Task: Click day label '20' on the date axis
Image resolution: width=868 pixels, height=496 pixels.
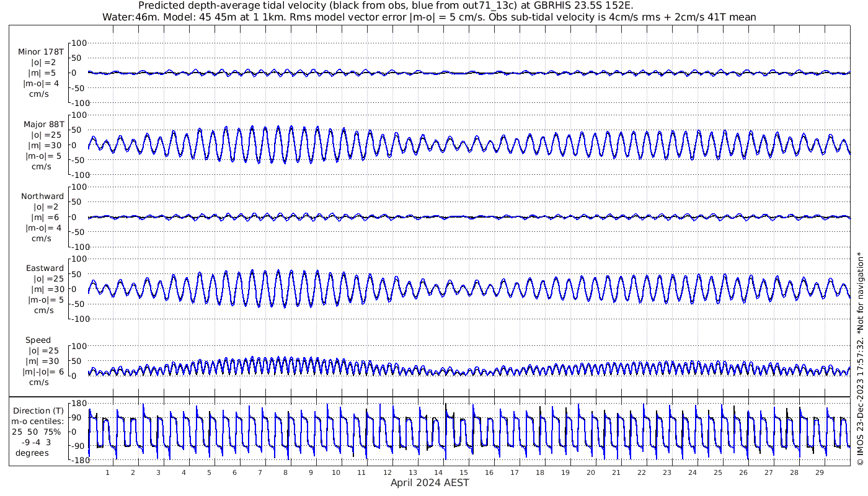Action: click(x=590, y=472)
